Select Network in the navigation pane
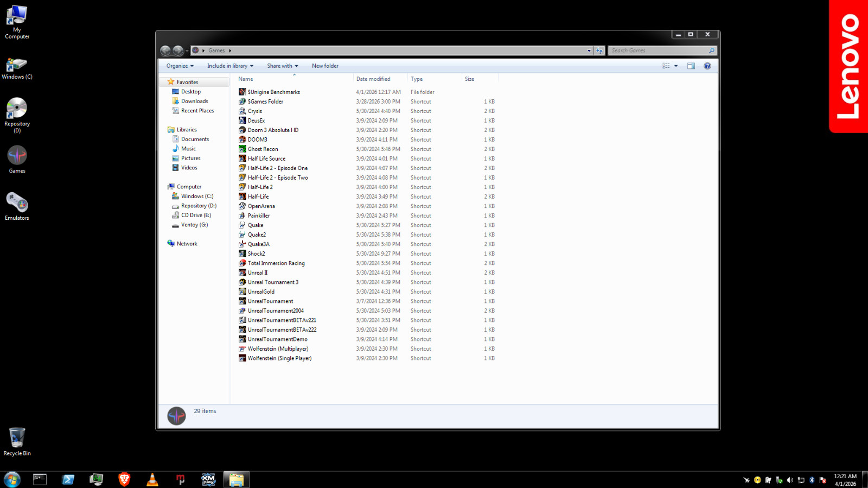Image resolution: width=868 pixels, height=488 pixels. click(x=187, y=244)
